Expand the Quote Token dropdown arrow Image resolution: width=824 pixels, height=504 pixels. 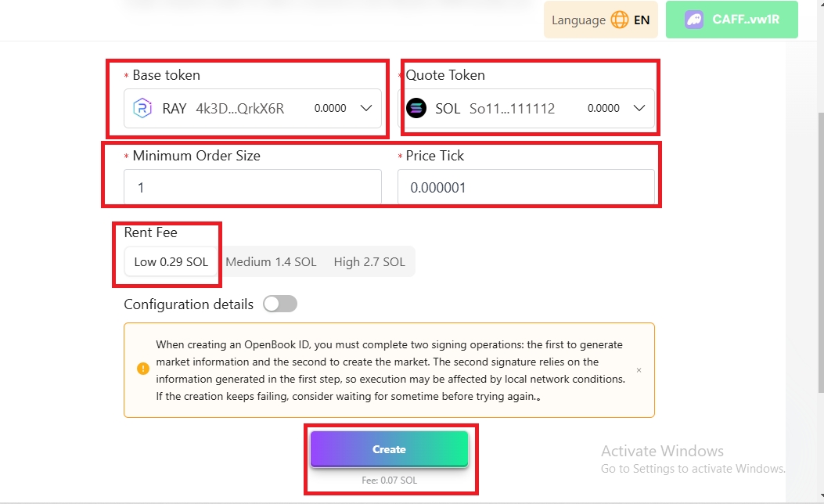[x=639, y=109]
